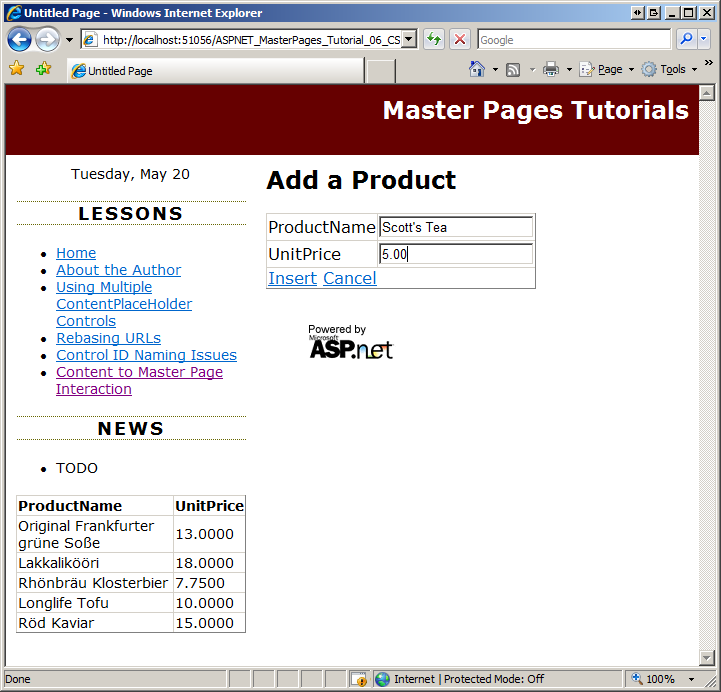Expand the address bar URL history dropdown
Viewport: 721px width, 692px height.
[409, 40]
